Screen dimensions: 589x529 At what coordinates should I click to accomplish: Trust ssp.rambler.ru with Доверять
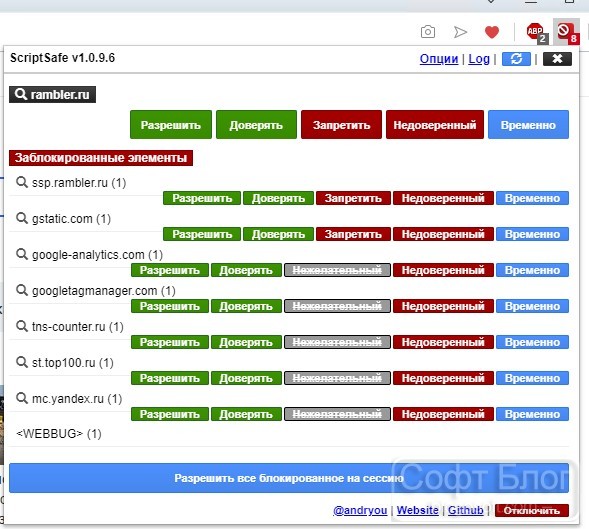(278, 198)
